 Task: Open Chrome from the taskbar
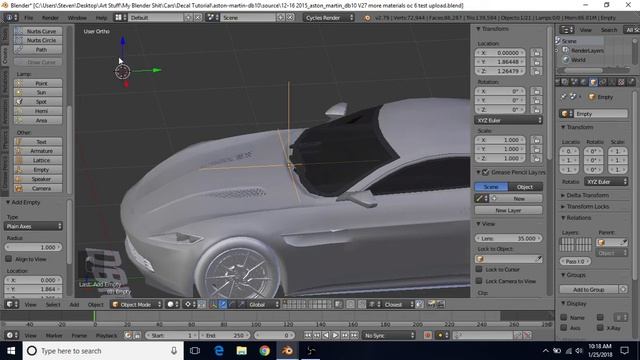[x=264, y=351]
